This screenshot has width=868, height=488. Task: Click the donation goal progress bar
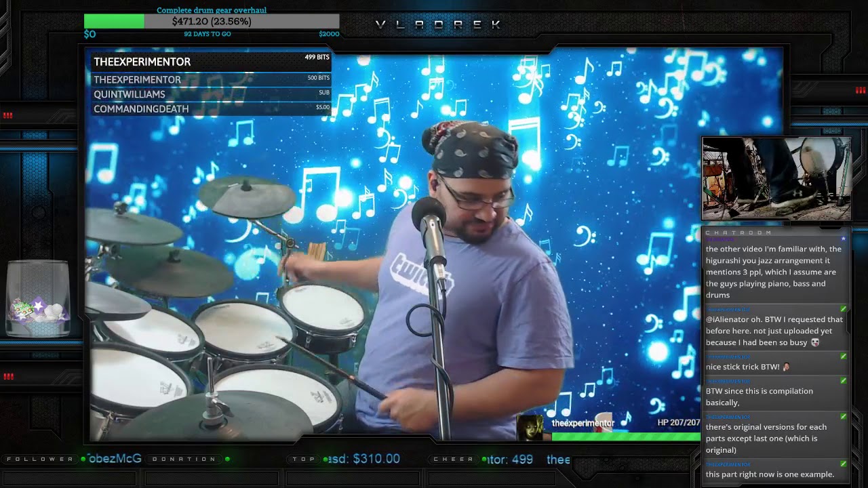[x=212, y=22]
